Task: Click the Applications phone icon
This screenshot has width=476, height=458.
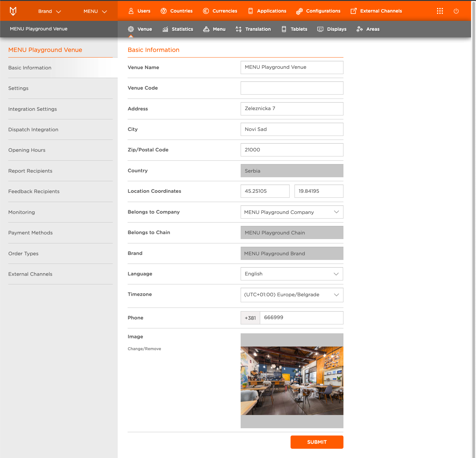Action: click(x=251, y=11)
